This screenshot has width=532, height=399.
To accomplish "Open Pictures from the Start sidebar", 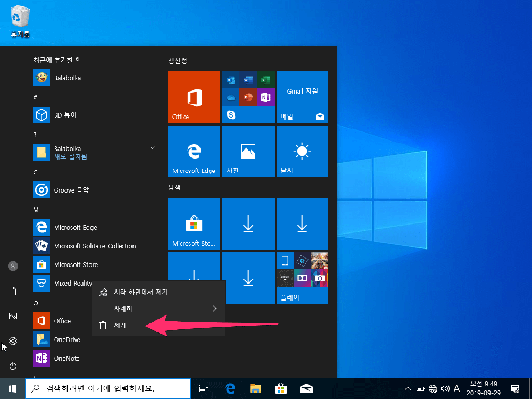I will click(13, 316).
